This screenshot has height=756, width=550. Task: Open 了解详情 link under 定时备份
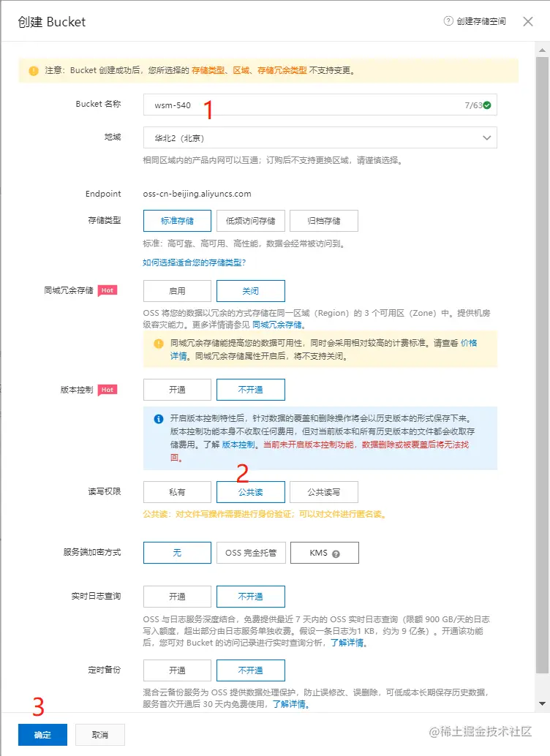tap(289, 704)
